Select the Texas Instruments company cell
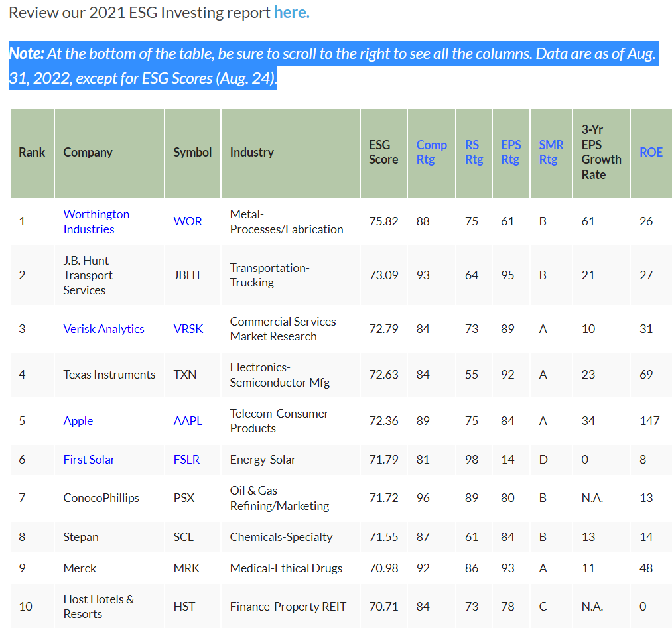Image resolution: width=672 pixels, height=628 pixels. click(109, 375)
